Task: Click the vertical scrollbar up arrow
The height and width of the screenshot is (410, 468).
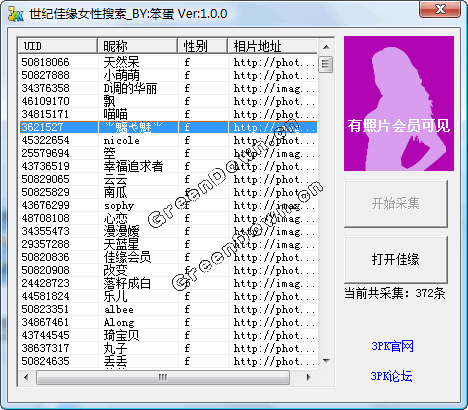Action: pyautogui.click(x=326, y=47)
